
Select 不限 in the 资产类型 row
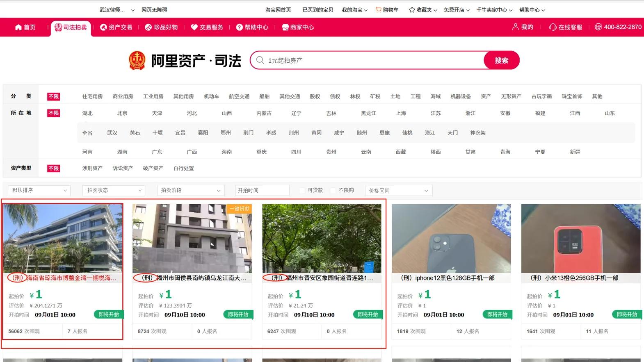54,168
